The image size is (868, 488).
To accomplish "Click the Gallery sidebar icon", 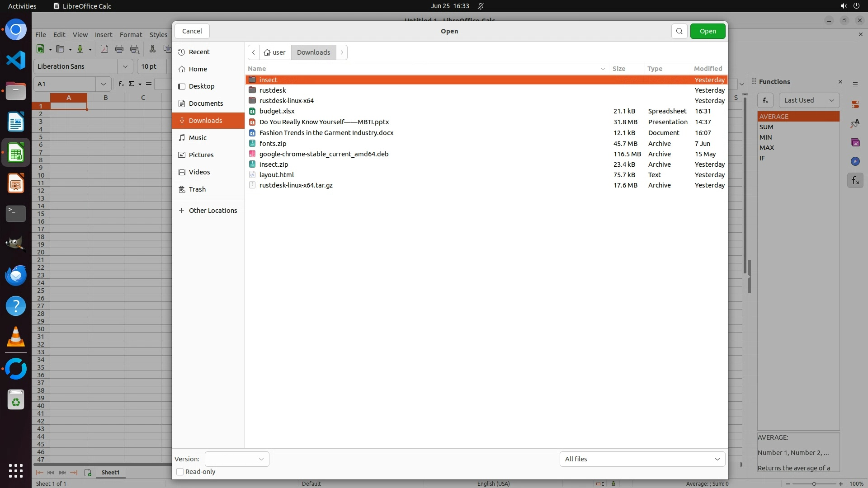I will pos(855,142).
